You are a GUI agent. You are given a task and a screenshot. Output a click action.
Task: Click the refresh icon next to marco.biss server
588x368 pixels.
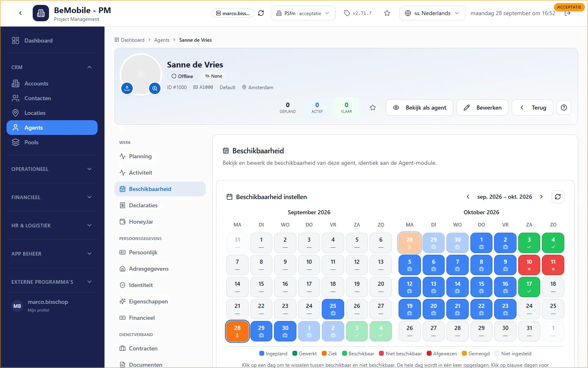pyautogui.click(x=261, y=13)
